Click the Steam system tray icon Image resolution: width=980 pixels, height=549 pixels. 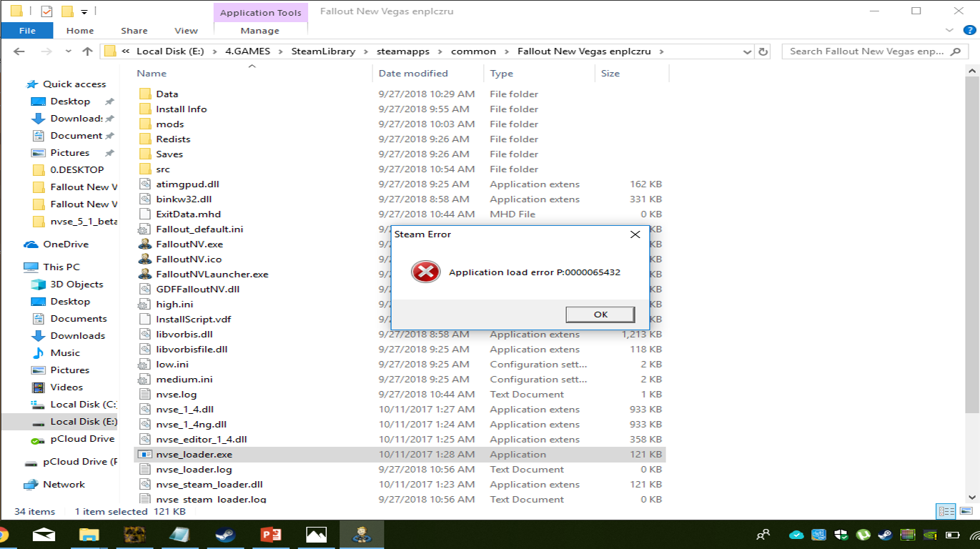pos(885,535)
